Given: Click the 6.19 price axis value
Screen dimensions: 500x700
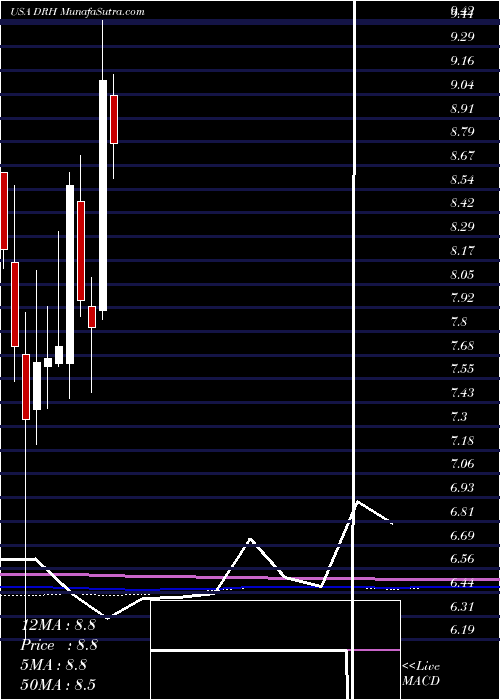Looking at the screenshot, I should [462, 629].
